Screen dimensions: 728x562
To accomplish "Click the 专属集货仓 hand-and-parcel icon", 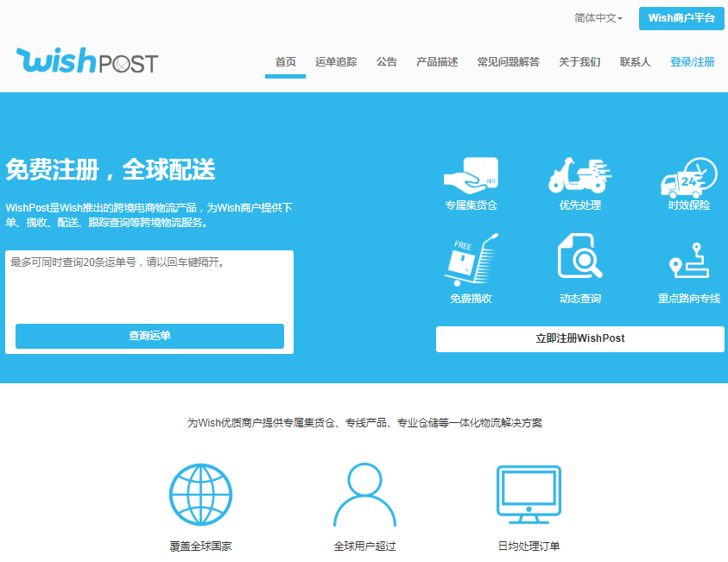I will (471, 175).
